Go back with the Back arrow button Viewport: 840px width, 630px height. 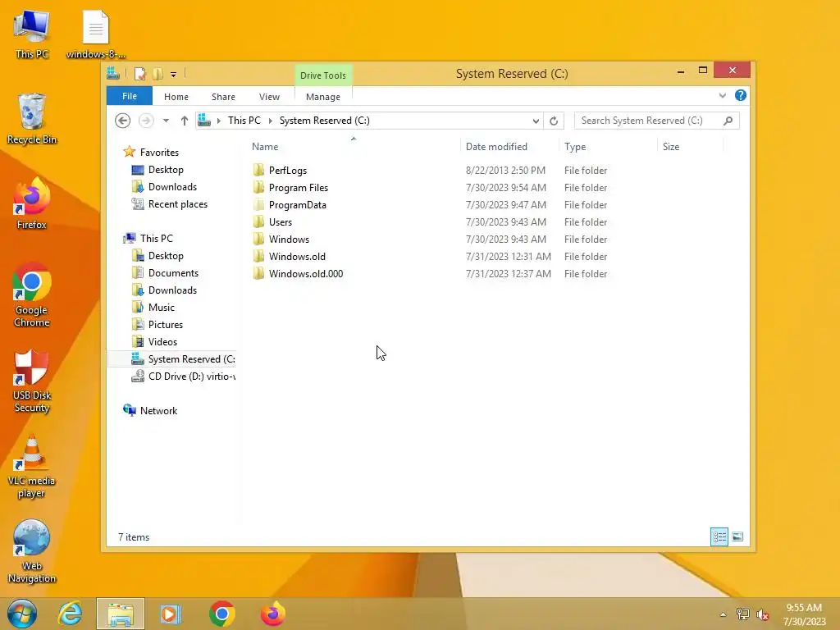click(x=123, y=121)
